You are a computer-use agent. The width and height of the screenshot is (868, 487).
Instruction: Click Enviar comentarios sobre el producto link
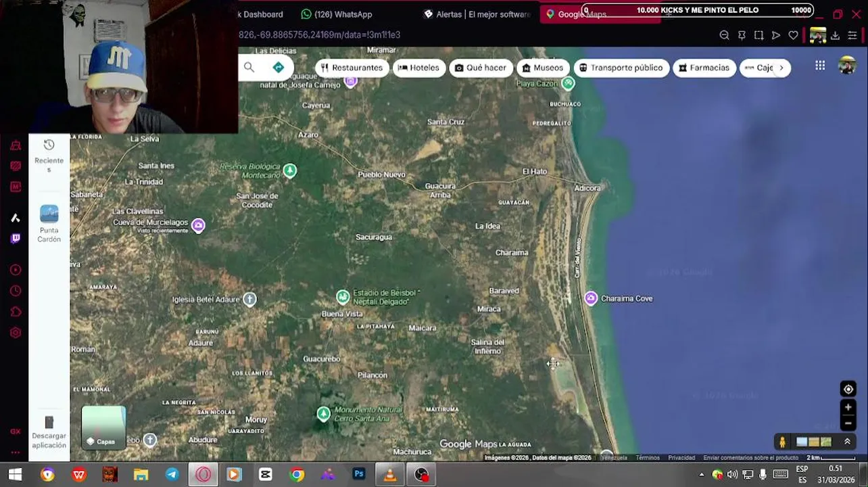750,458
